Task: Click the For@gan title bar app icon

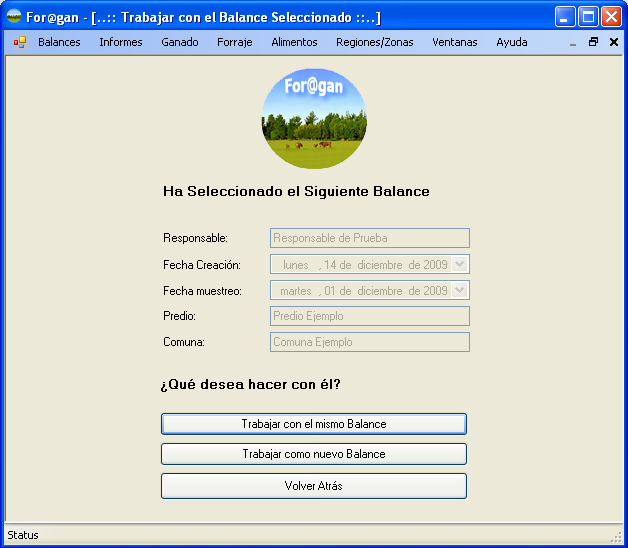Action: point(14,17)
